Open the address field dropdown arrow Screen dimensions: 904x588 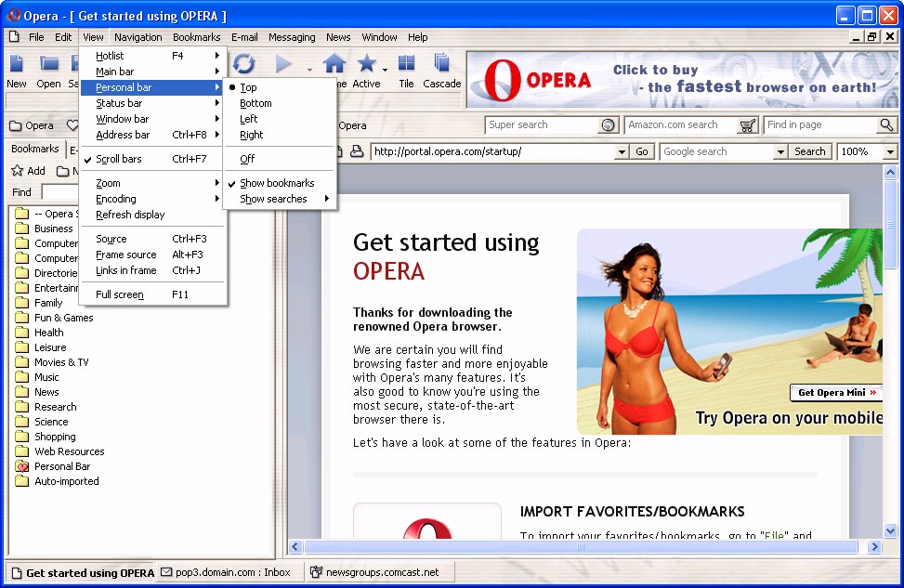click(x=622, y=152)
